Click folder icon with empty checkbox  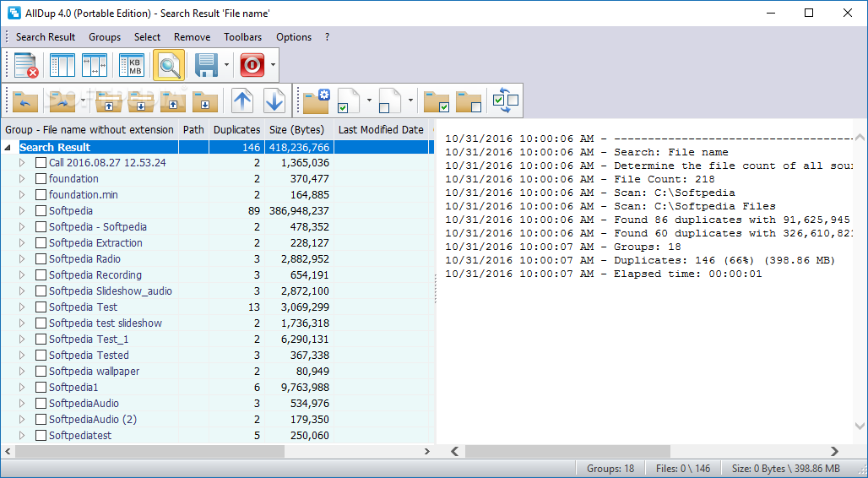(469, 100)
